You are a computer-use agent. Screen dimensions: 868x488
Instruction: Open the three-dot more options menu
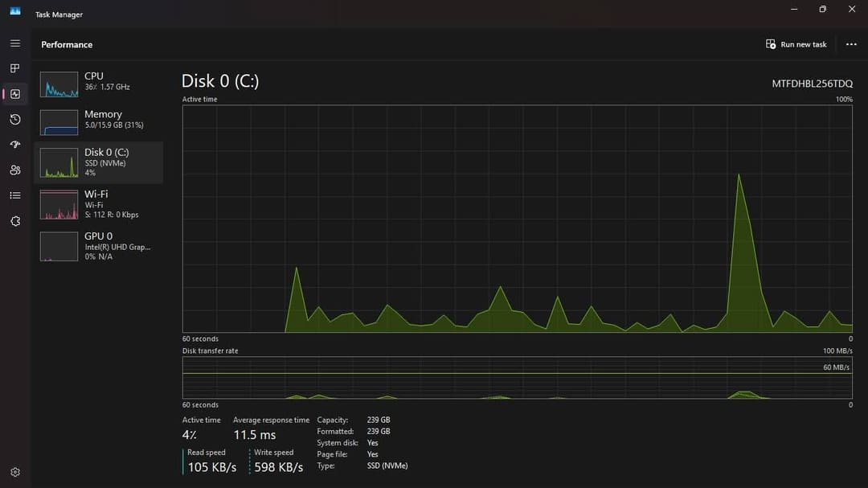[851, 44]
